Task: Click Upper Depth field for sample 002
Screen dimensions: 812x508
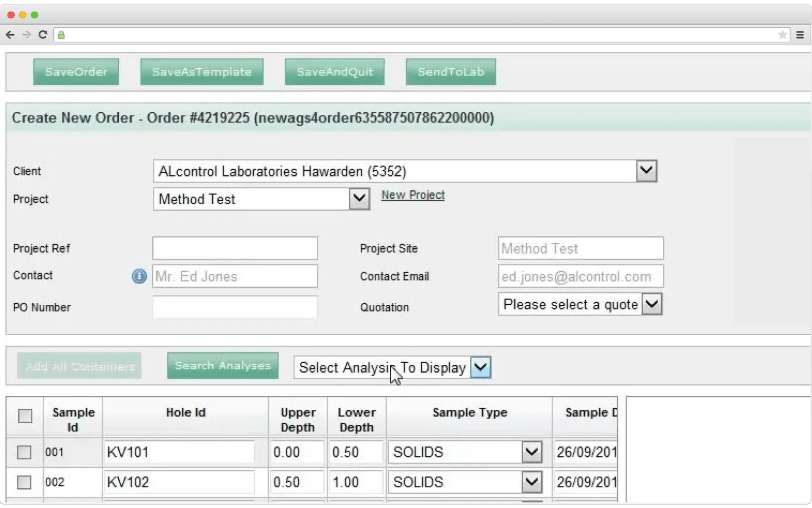Action: [297, 482]
